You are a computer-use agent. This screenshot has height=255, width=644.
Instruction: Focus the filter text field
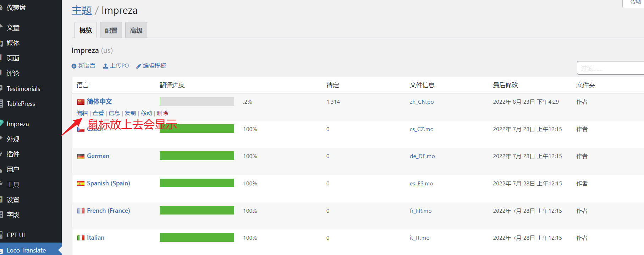pyautogui.click(x=610, y=68)
